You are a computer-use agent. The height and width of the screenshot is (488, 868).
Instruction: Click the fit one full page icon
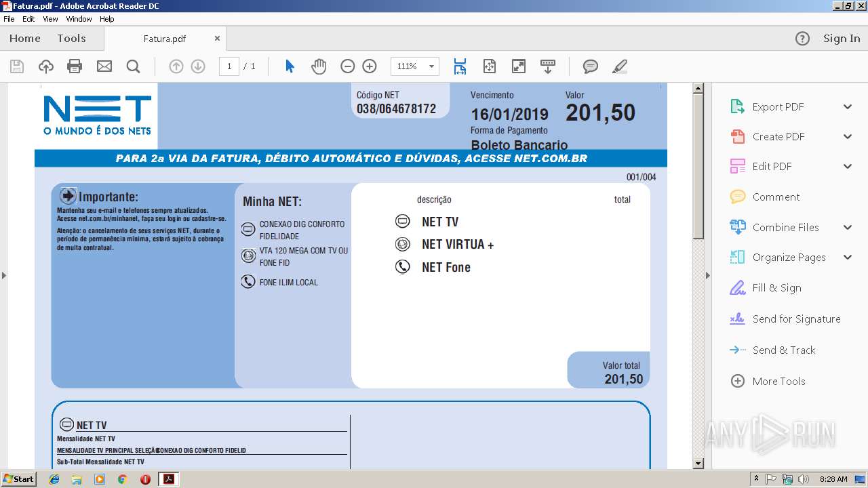[490, 66]
